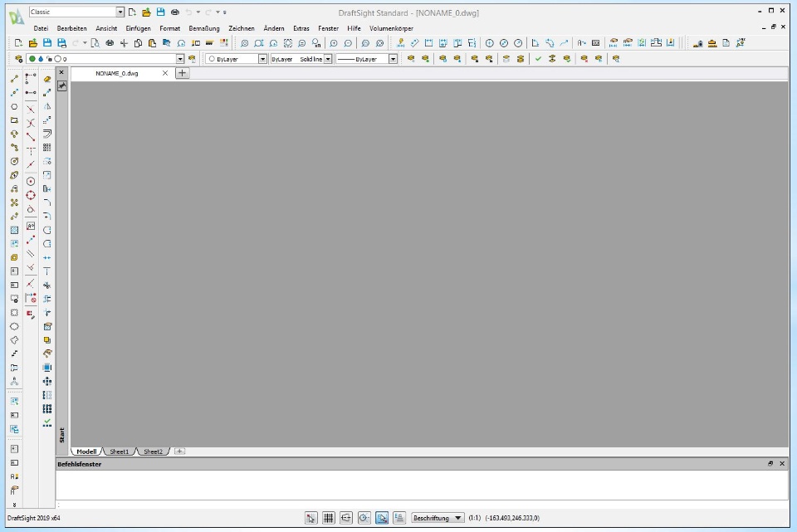Open a file with the standard toolbar Open icon
Image resolution: width=797 pixels, height=532 pixels.
tap(33, 43)
